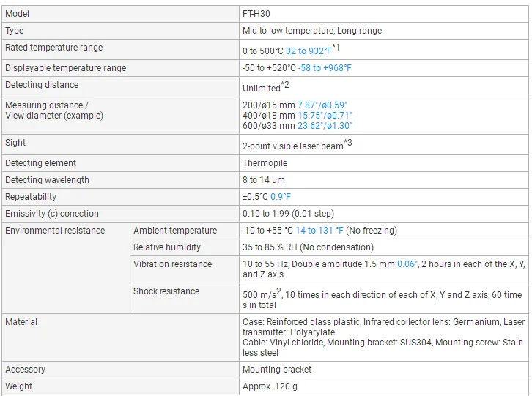Click the 'Vibration resistance' sub-row label
The width and height of the screenshot is (532, 396).
(x=173, y=264)
